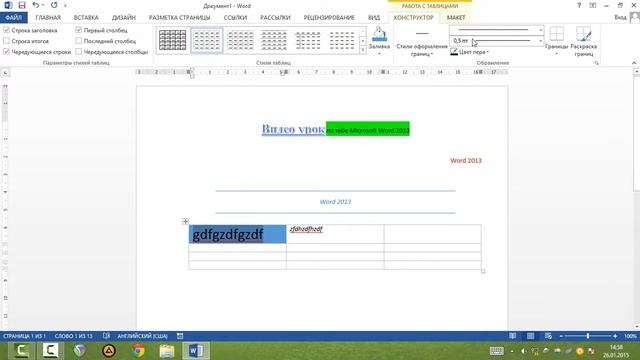Screen dimensions: 640x360
Task: Open Заливка dropdown arrow
Action: pos(379,53)
